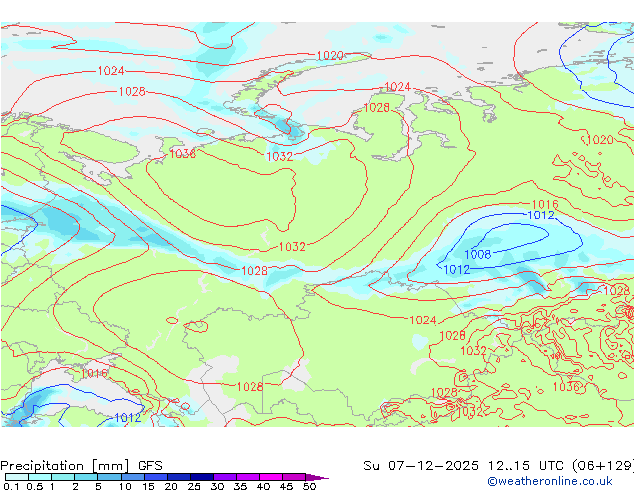634x490 pixels.
Task: Pick the 40–45 mm magenta legend color
Action: pos(271,477)
